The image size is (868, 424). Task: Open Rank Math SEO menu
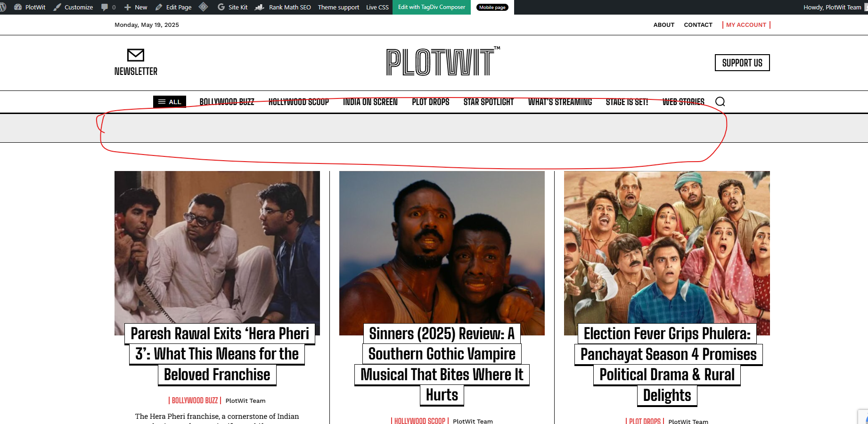point(283,7)
